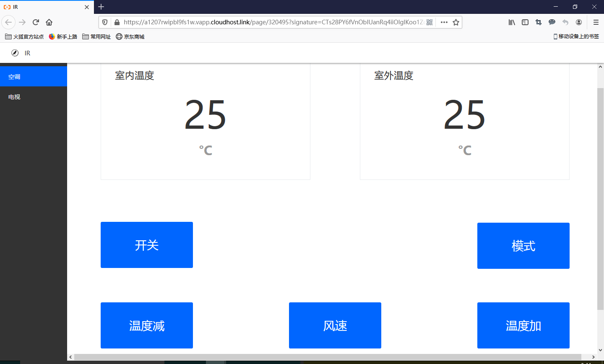Click the padlock site security icon
Image resolution: width=604 pixels, height=364 pixels.
click(117, 22)
